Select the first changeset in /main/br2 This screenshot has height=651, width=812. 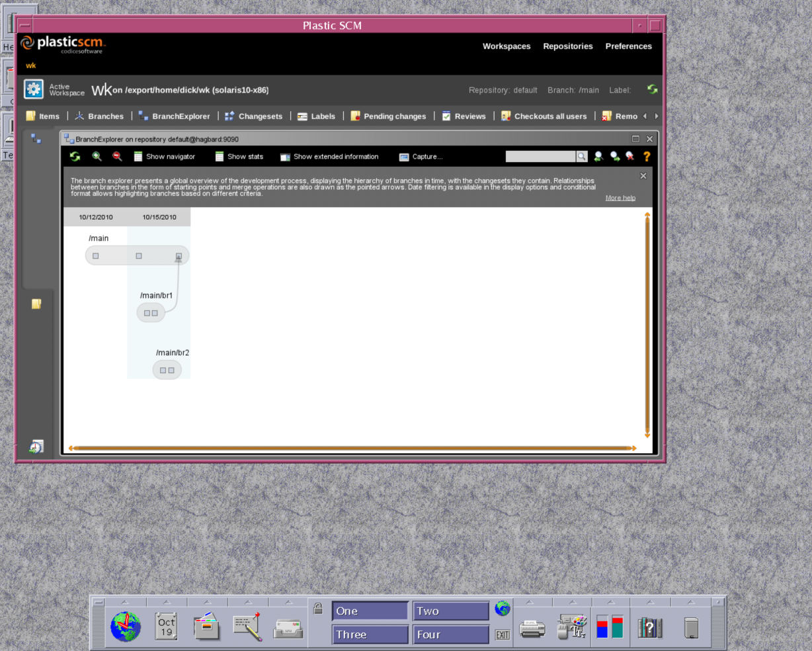click(x=163, y=370)
